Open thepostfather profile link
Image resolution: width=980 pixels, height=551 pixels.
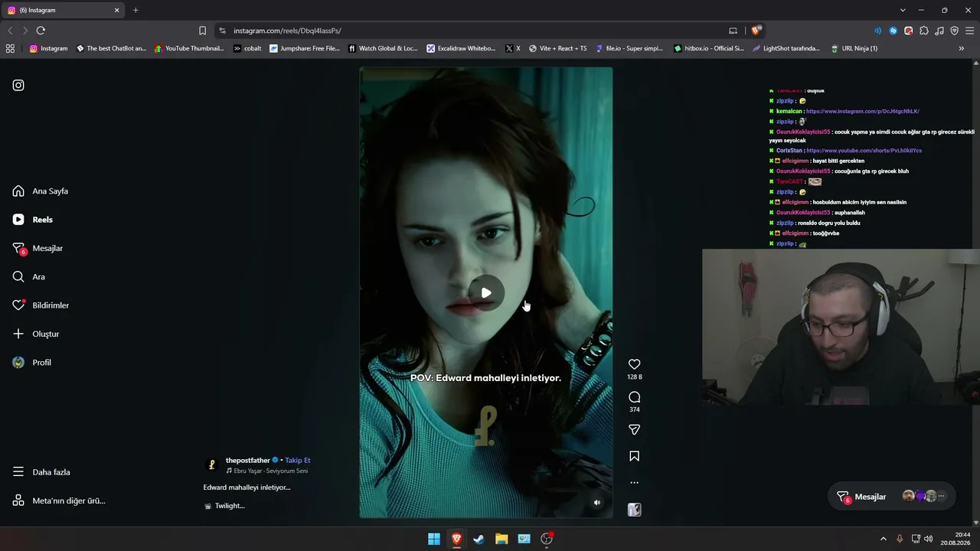[248, 461]
